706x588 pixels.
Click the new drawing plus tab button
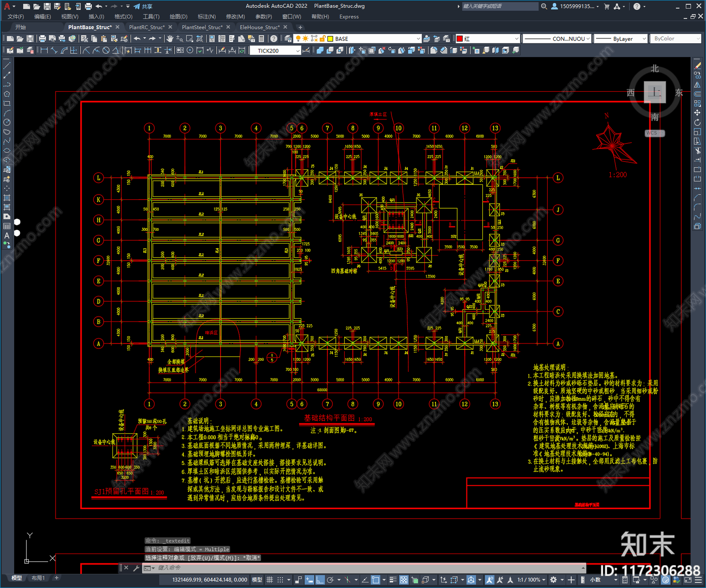click(x=300, y=27)
